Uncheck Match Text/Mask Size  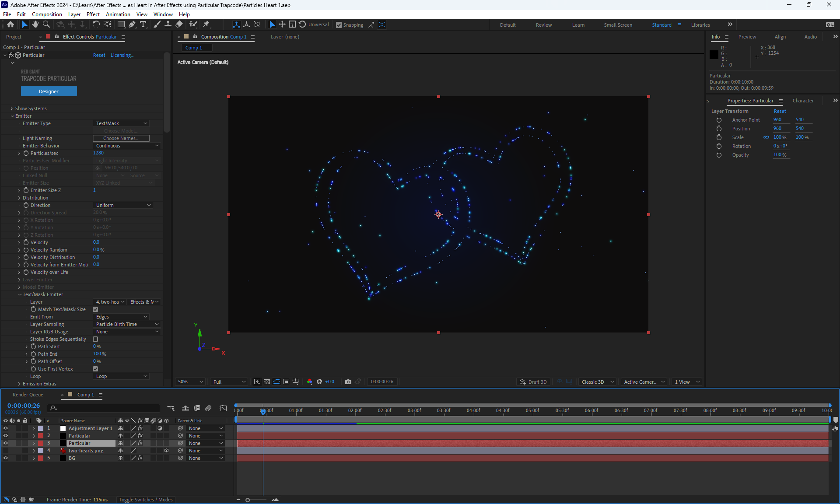click(95, 309)
